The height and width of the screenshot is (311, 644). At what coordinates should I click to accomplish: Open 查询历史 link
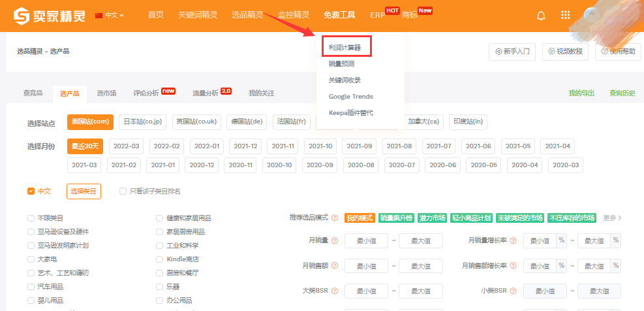(x=622, y=93)
